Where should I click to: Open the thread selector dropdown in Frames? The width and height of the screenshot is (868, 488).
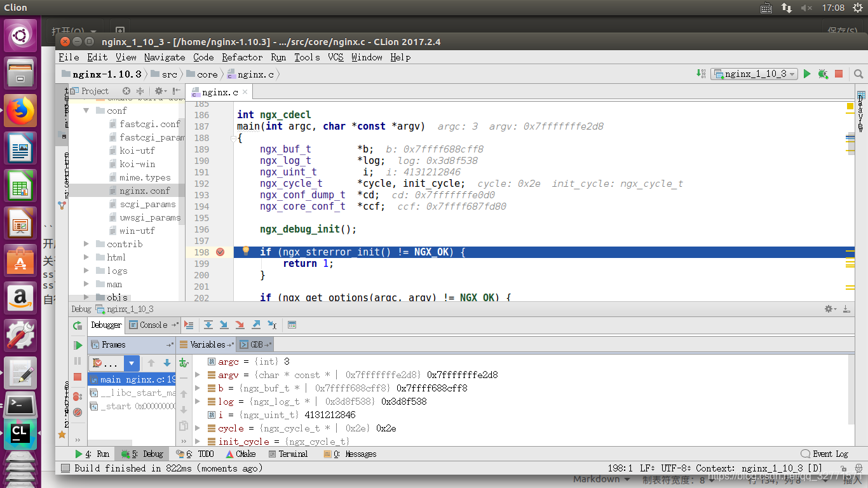point(132,363)
